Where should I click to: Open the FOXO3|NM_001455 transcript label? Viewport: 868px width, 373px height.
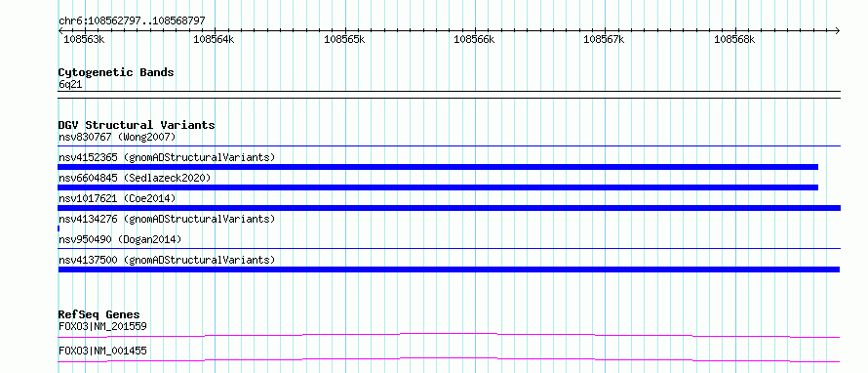(103, 351)
